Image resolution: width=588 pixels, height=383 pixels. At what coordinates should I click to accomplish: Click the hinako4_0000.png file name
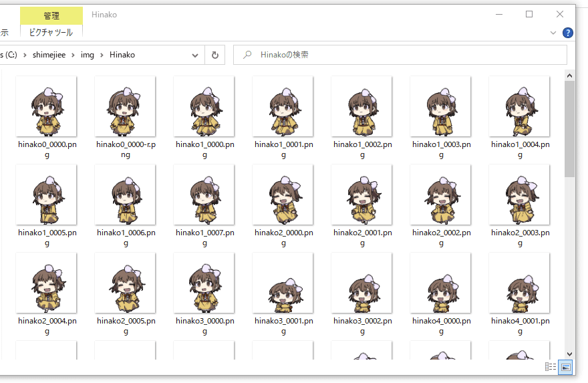442,326
